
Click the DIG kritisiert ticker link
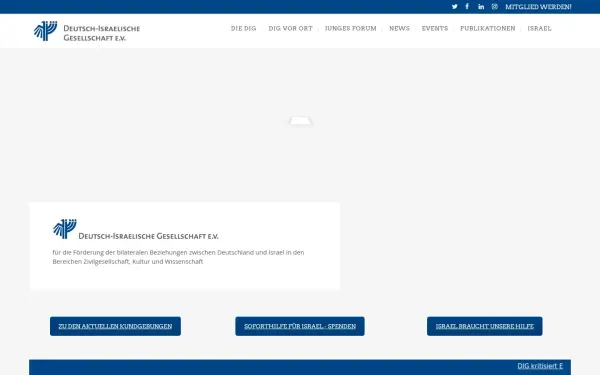point(540,366)
